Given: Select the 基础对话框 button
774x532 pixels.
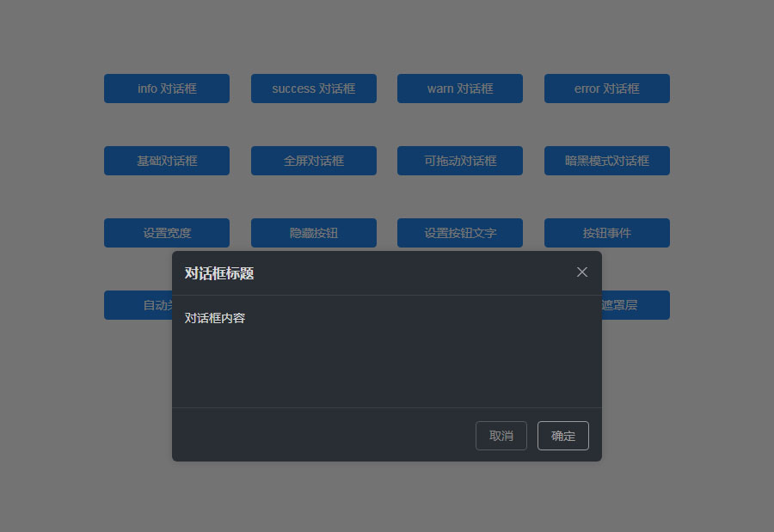Looking at the screenshot, I should (x=167, y=161).
